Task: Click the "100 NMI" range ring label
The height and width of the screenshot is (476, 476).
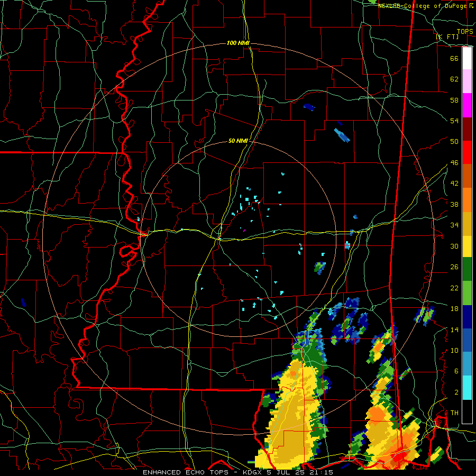Action: 238,43
